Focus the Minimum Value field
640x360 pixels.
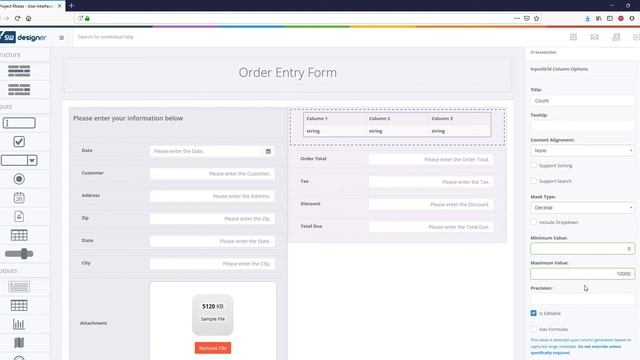pos(582,249)
